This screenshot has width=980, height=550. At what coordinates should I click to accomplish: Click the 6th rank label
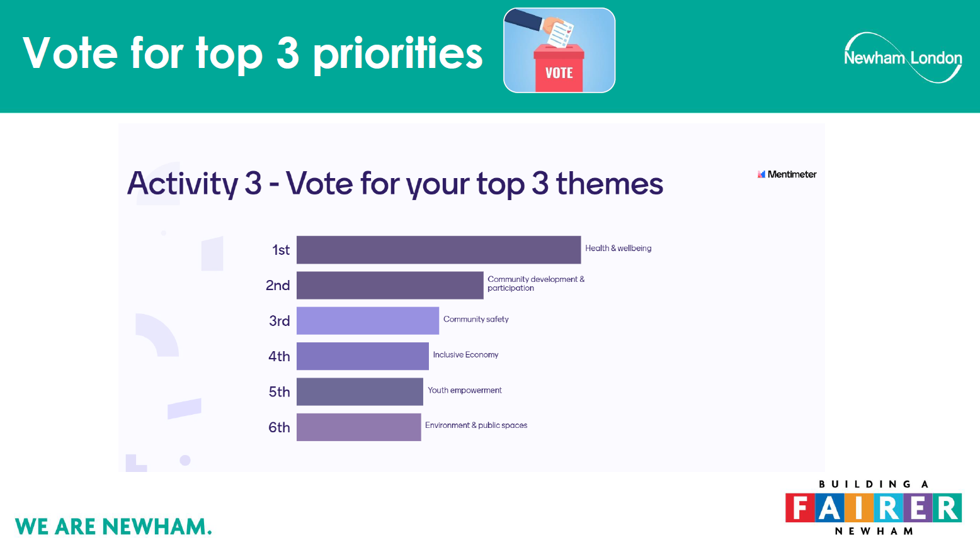pyautogui.click(x=279, y=428)
